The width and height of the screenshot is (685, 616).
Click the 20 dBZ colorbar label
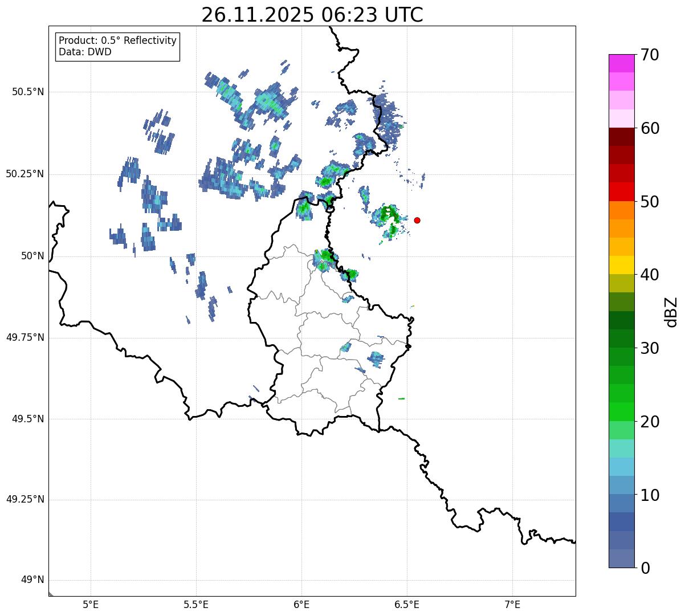coord(650,422)
